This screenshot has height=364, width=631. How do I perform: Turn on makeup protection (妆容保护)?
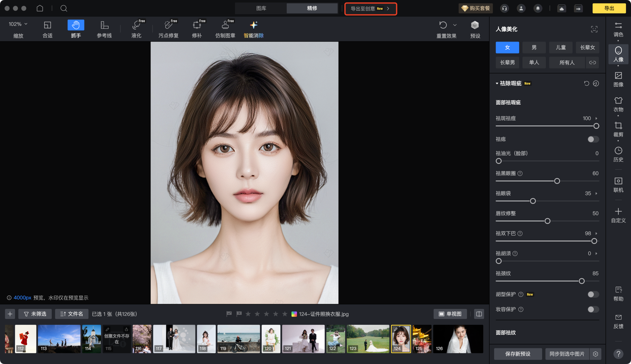click(593, 309)
